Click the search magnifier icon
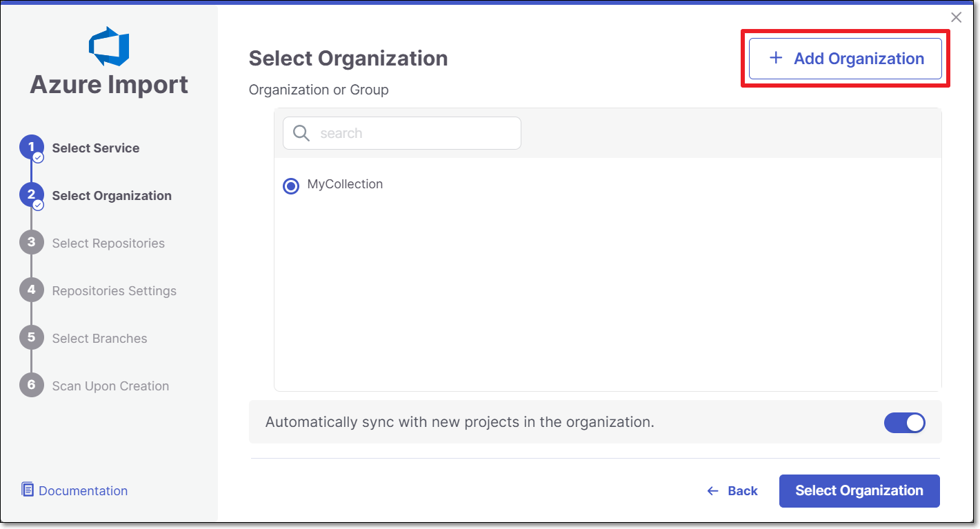980x529 pixels. (x=301, y=133)
